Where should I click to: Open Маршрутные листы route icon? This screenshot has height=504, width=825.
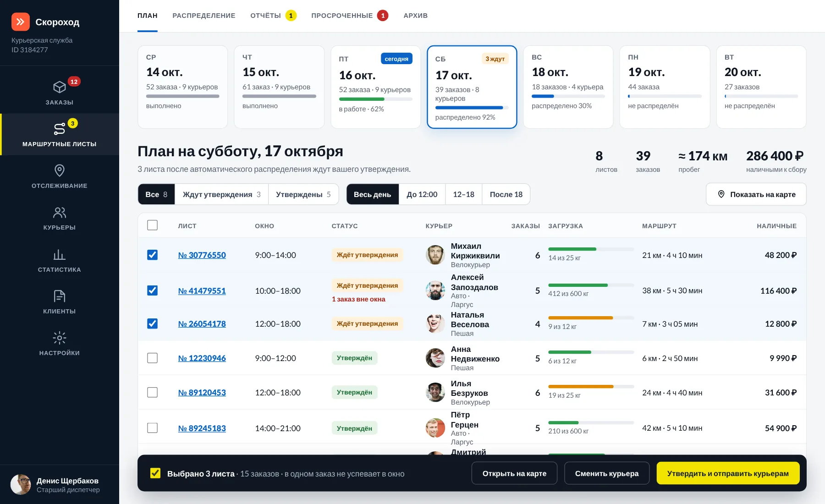(x=60, y=129)
